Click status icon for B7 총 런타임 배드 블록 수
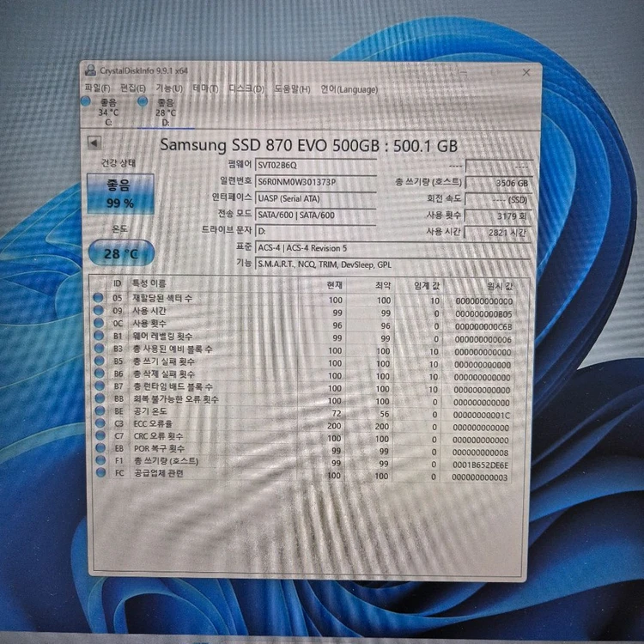This screenshot has width=644, height=644. tap(100, 386)
